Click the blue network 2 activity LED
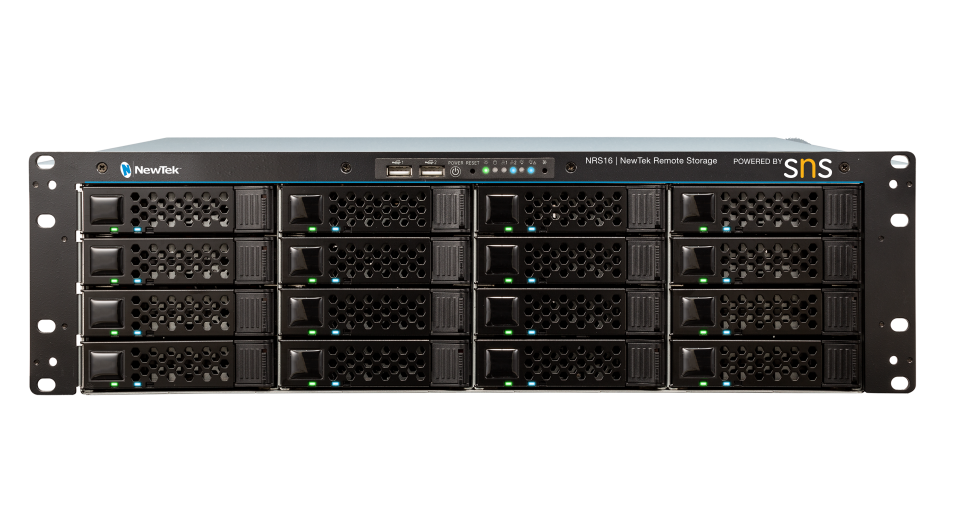Image resolution: width=958 pixels, height=513 pixels. pyautogui.click(x=513, y=170)
